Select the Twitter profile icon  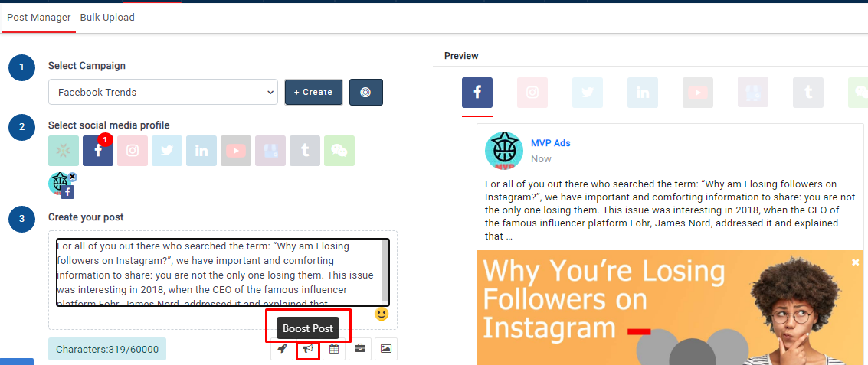pyautogui.click(x=167, y=151)
